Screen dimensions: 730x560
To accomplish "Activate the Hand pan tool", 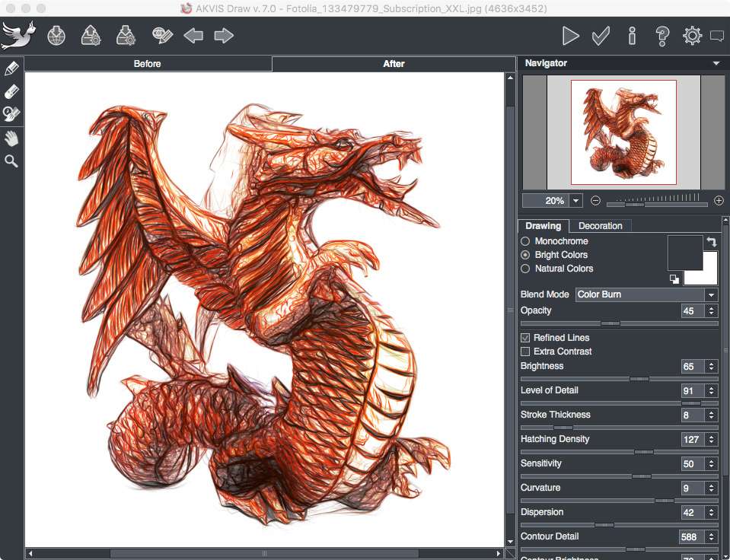I will tap(11, 138).
